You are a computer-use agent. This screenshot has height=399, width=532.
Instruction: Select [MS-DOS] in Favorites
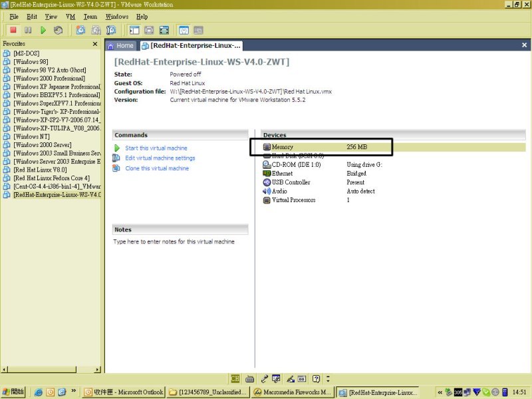click(x=27, y=53)
